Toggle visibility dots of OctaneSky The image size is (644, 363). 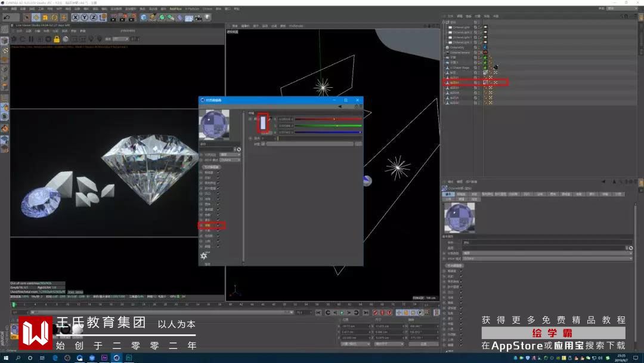click(x=480, y=48)
